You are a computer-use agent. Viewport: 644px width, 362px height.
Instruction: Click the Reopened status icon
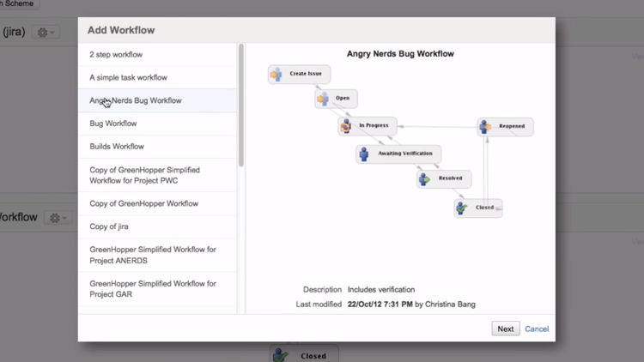485,127
